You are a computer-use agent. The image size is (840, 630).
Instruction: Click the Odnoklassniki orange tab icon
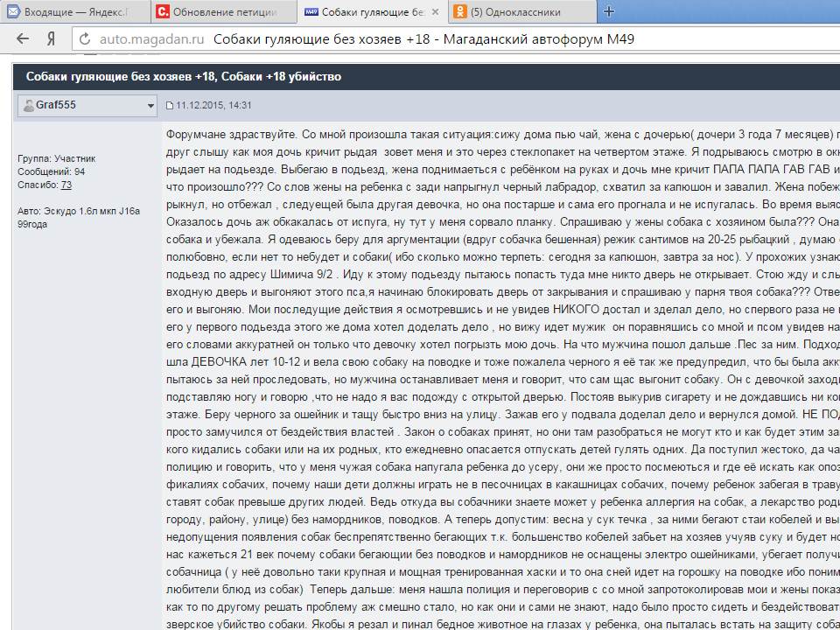(x=460, y=12)
